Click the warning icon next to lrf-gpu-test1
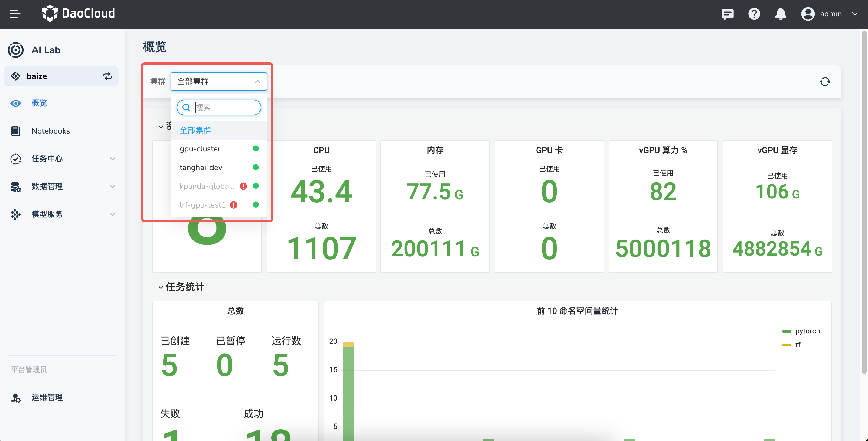Image resolution: width=868 pixels, height=441 pixels. tap(233, 205)
